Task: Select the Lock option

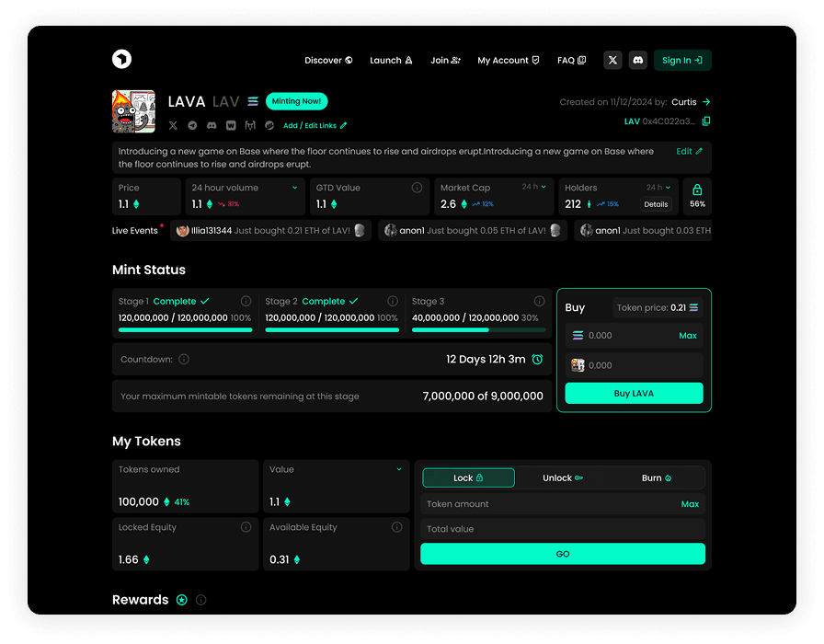Action: click(468, 478)
